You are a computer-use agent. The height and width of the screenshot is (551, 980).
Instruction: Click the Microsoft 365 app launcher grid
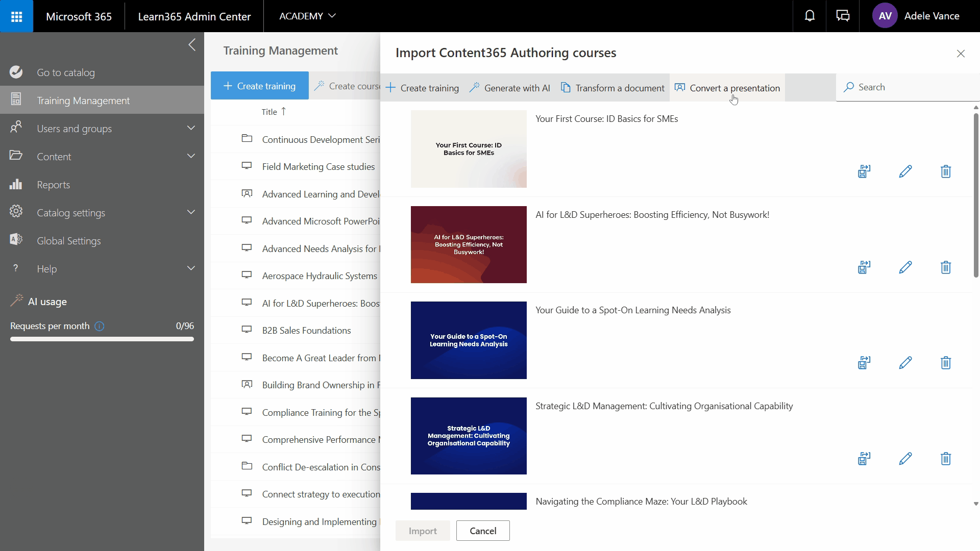(x=16, y=16)
